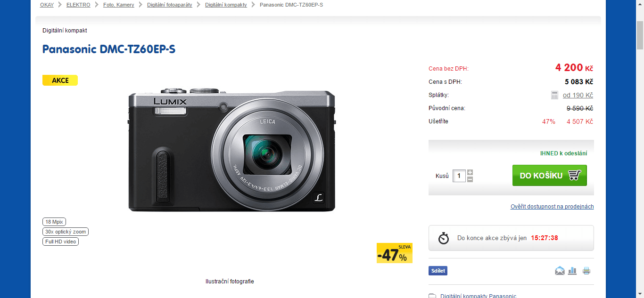Screen dimensions: 644x298
Task: Click the folder icon beside Digitální kompakty Panasonic
Action: point(432,296)
